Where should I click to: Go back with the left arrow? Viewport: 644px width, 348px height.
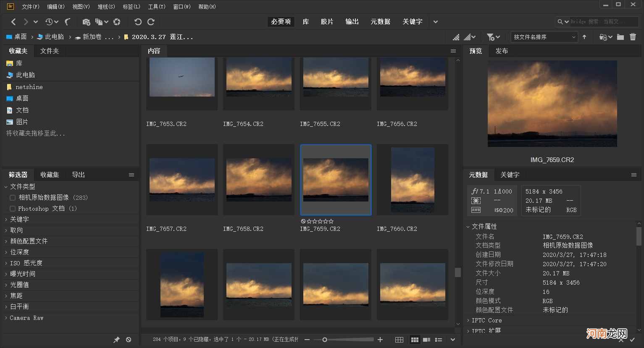click(x=13, y=22)
